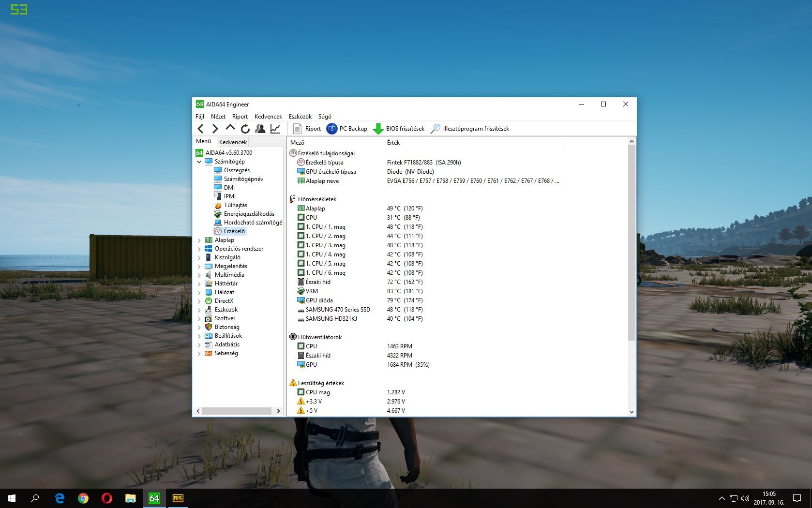This screenshot has width=812, height=508.
Task: Open taskbar search
Action: click(35, 498)
